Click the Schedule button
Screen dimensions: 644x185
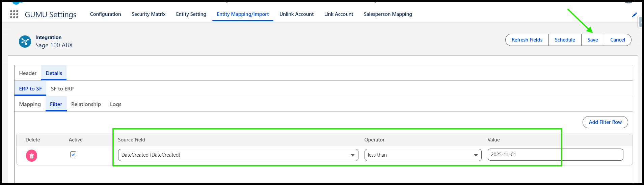565,40
